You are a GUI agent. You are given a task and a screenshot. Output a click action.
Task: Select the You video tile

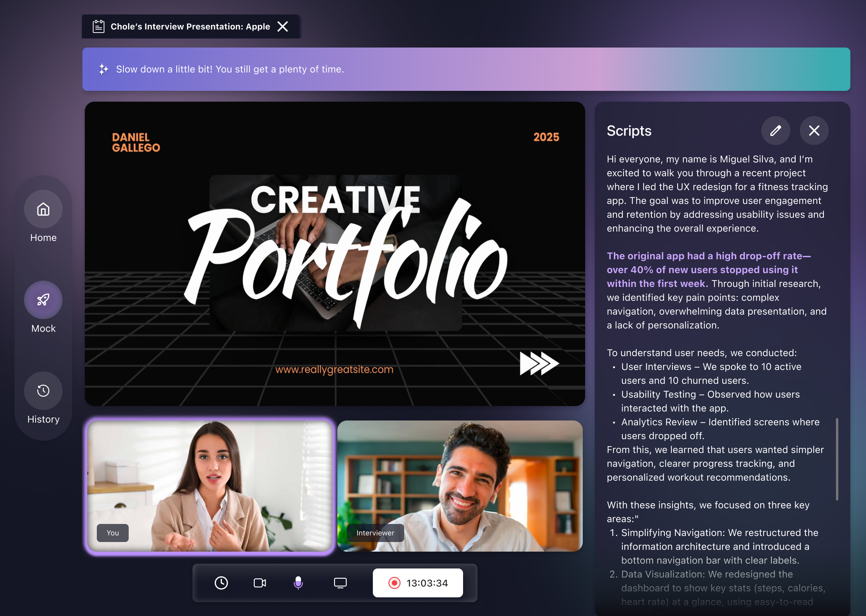[210, 486]
